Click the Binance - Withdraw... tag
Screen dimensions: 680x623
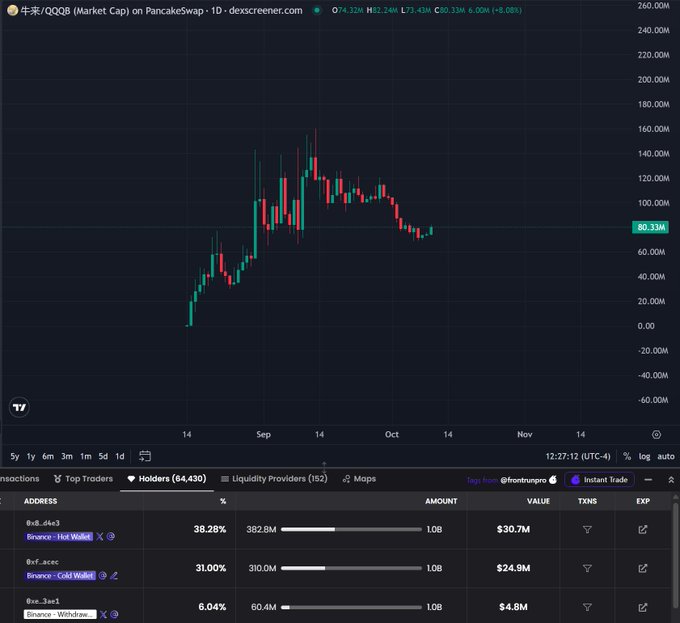click(60, 614)
